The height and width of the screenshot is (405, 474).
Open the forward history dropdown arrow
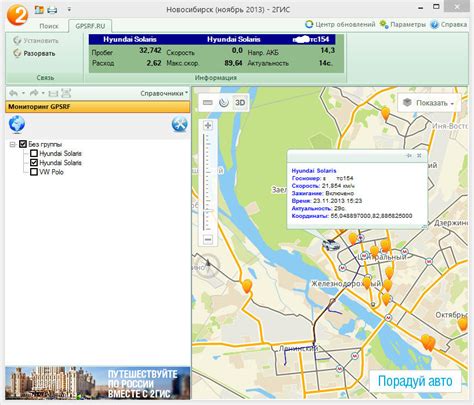point(43,93)
